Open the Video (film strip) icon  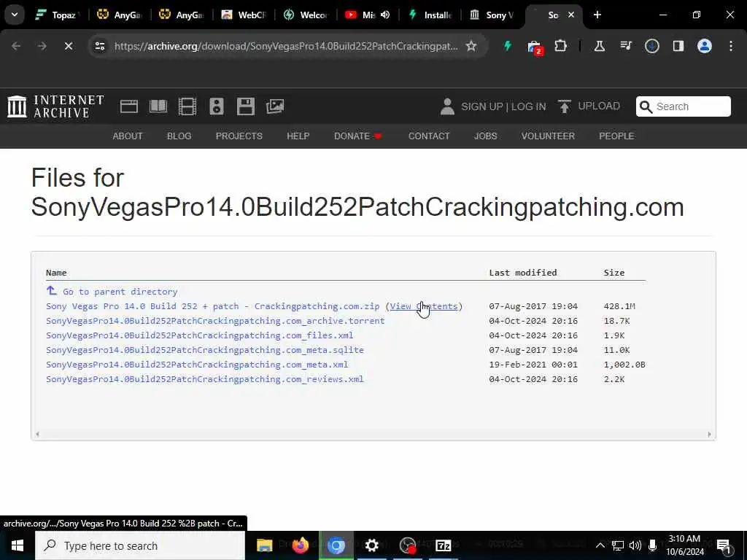pos(187,106)
